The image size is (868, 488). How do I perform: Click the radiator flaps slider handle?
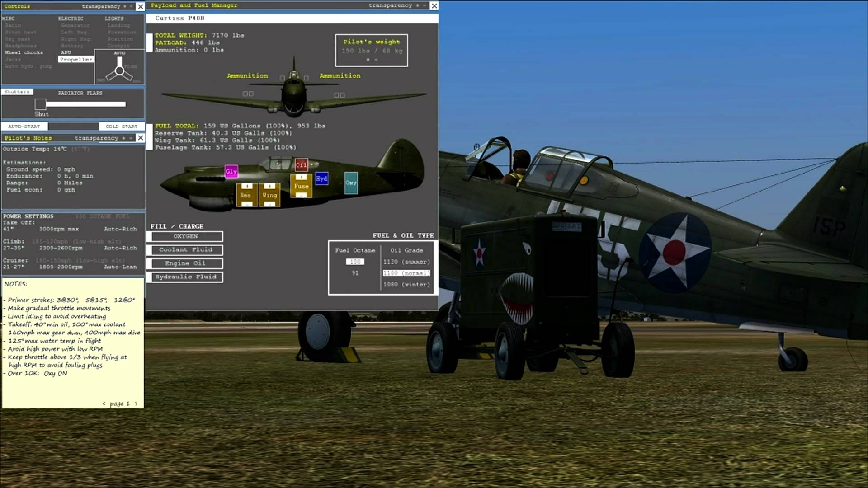coord(41,104)
